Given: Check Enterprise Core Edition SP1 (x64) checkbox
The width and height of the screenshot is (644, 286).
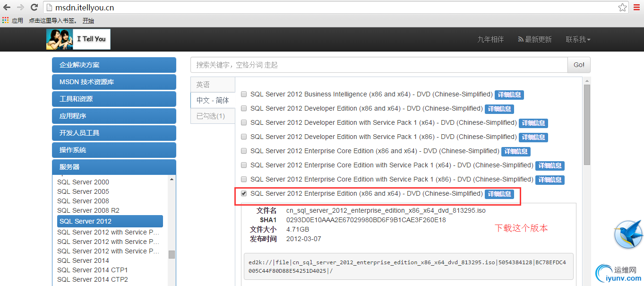Looking at the screenshot, I should (244, 165).
